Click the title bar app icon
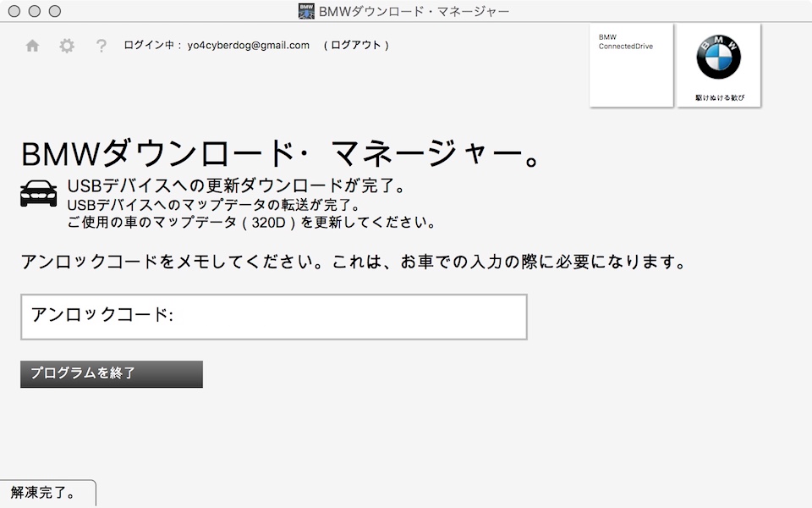The image size is (812, 508). [306, 11]
